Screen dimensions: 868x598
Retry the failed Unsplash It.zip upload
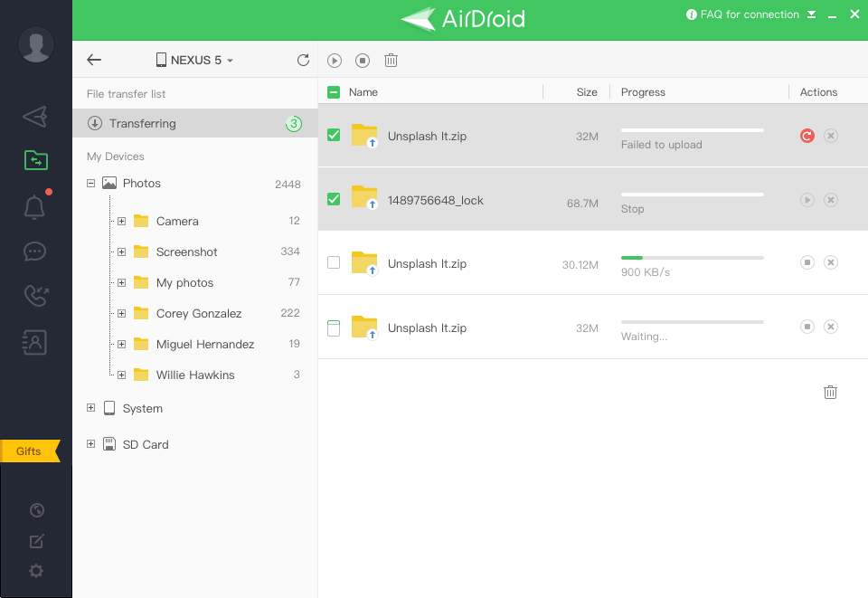coord(807,136)
